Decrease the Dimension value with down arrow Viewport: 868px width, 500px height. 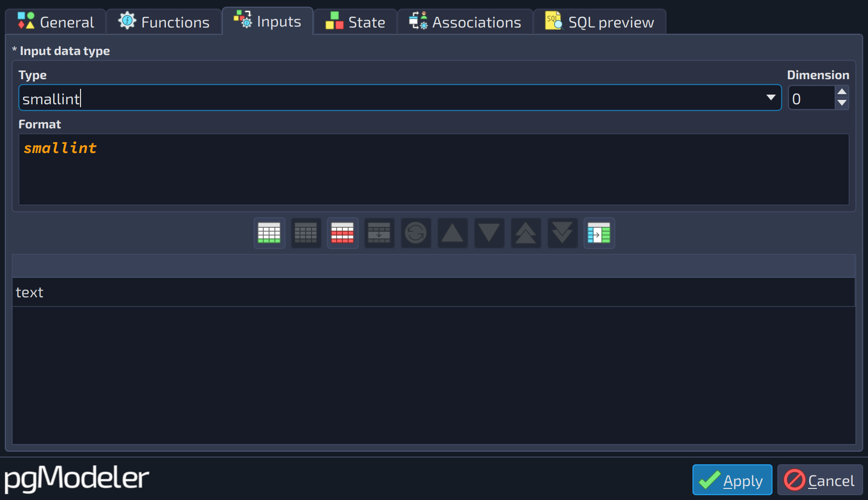tap(842, 103)
